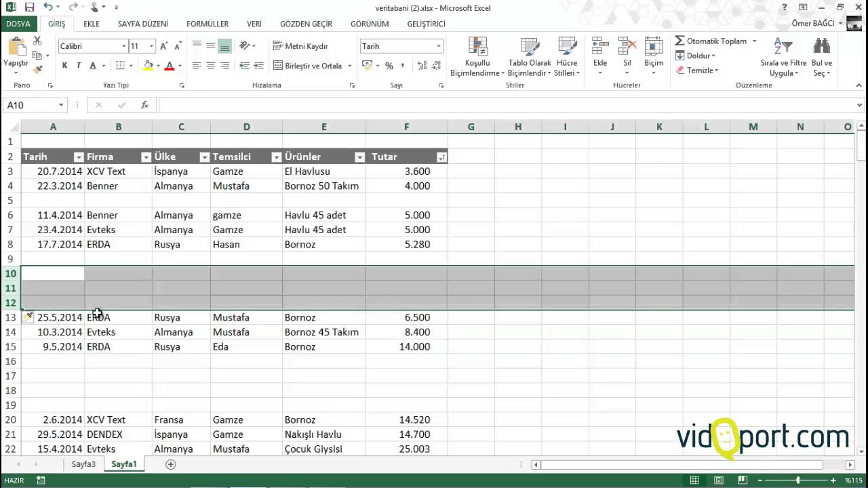Open Bul ve Seç find menu
This screenshot has height=488, width=868.
[822, 57]
